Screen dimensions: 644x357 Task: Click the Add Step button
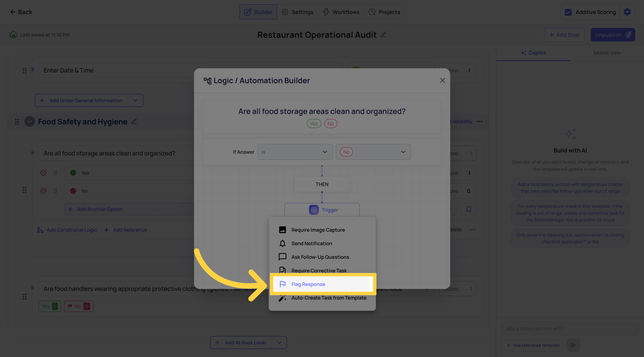[564, 35]
